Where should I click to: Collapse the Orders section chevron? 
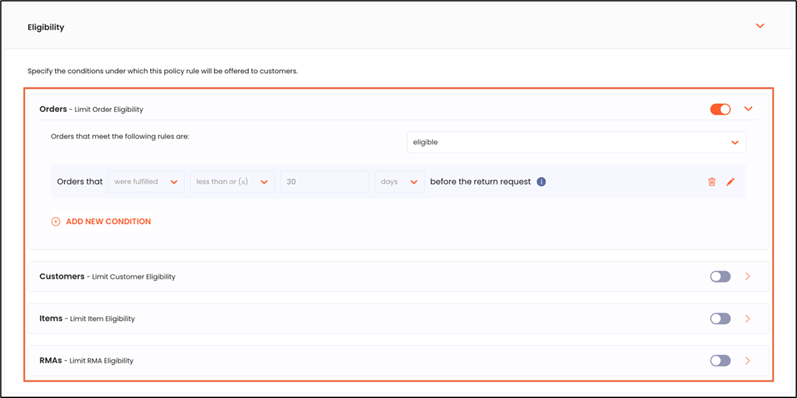coord(748,108)
